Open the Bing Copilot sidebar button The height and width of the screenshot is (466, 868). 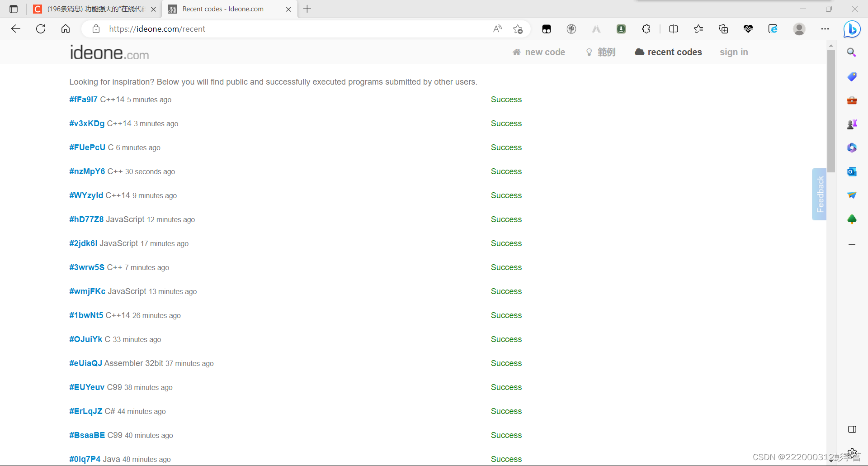(x=852, y=29)
